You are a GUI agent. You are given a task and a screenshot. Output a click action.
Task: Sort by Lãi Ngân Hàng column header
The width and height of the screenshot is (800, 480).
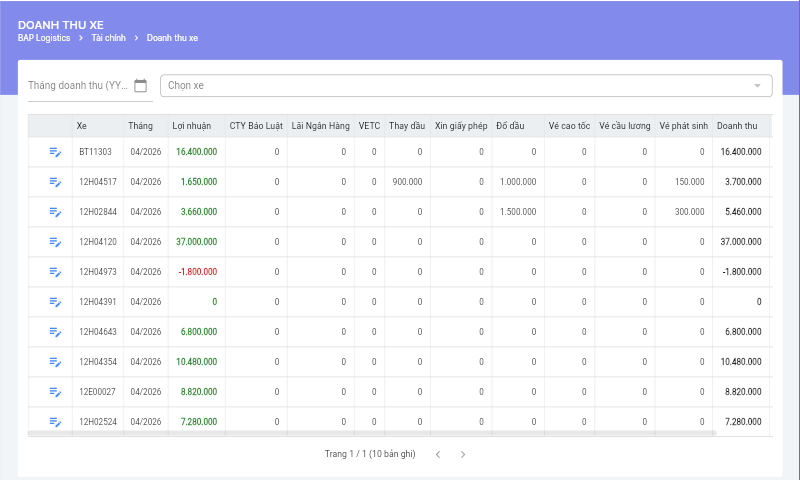point(320,126)
